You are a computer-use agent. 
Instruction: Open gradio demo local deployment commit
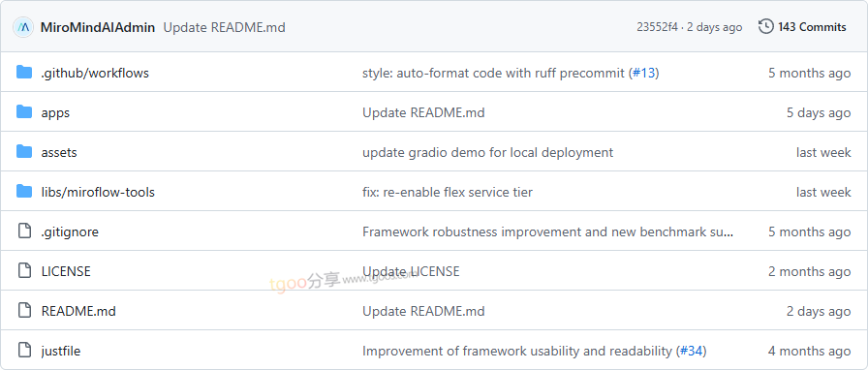point(487,152)
